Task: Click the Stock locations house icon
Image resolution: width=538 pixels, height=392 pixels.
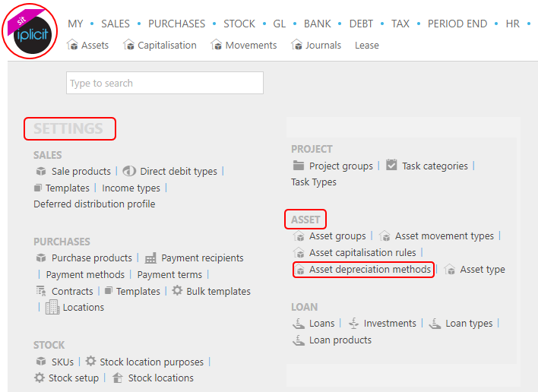Action: pos(118,378)
